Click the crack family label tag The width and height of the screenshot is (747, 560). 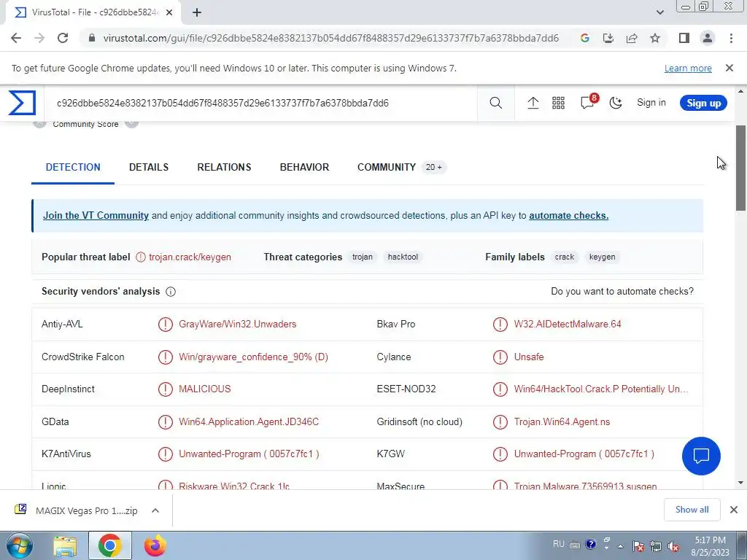pos(564,257)
